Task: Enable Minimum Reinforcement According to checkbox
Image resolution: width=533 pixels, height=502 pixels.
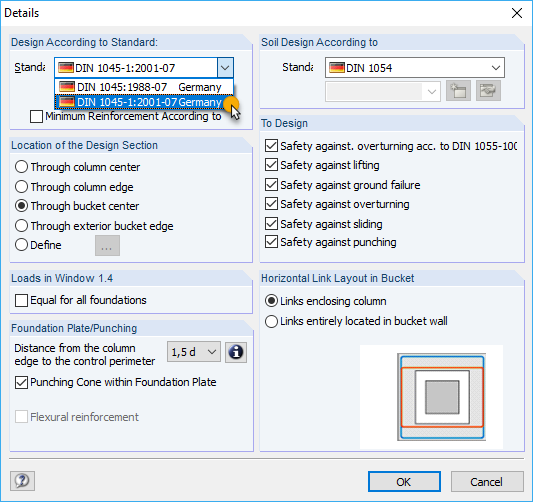Action: click(36, 117)
